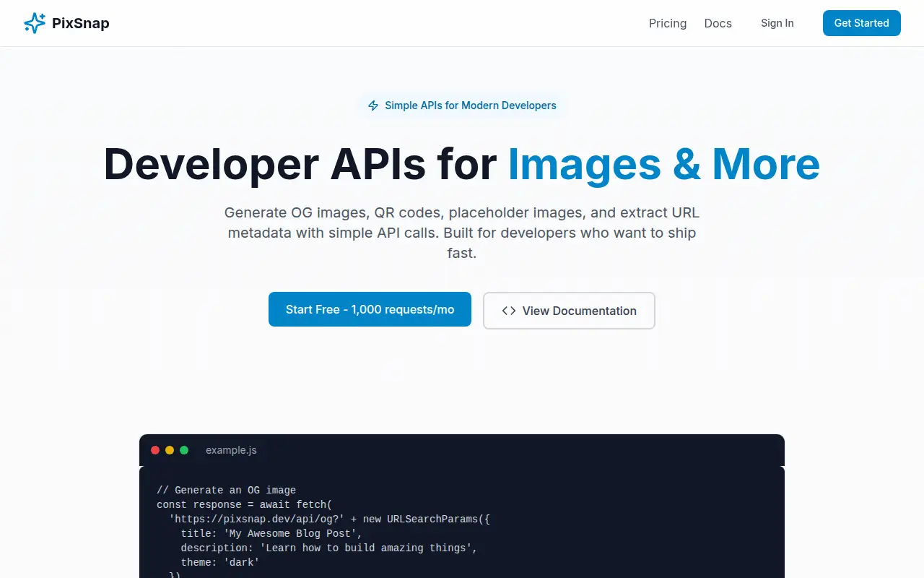
Task: Click the Generate OG images description paragraph
Action: pyautogui.click(x=462, y=233)
